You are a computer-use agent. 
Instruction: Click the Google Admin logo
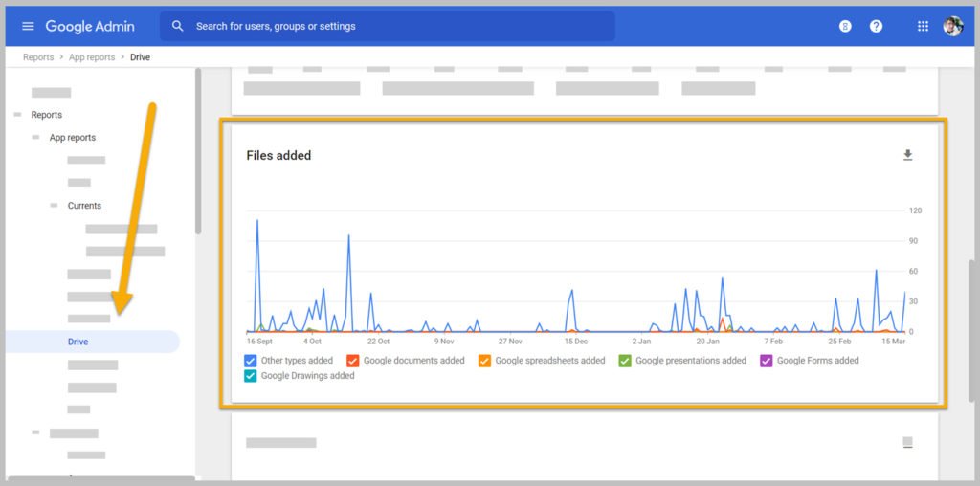click(x=90, y=26)
